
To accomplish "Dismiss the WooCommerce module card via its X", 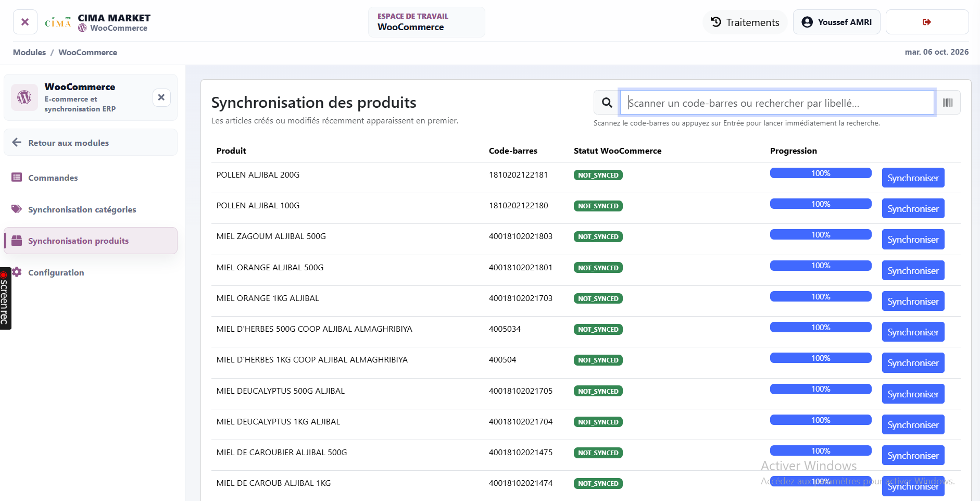I will tap(161, 97).
